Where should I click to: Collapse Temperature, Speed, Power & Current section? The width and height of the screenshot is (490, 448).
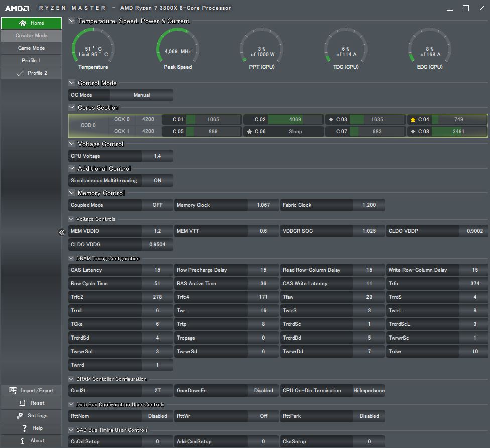(72, 21)
